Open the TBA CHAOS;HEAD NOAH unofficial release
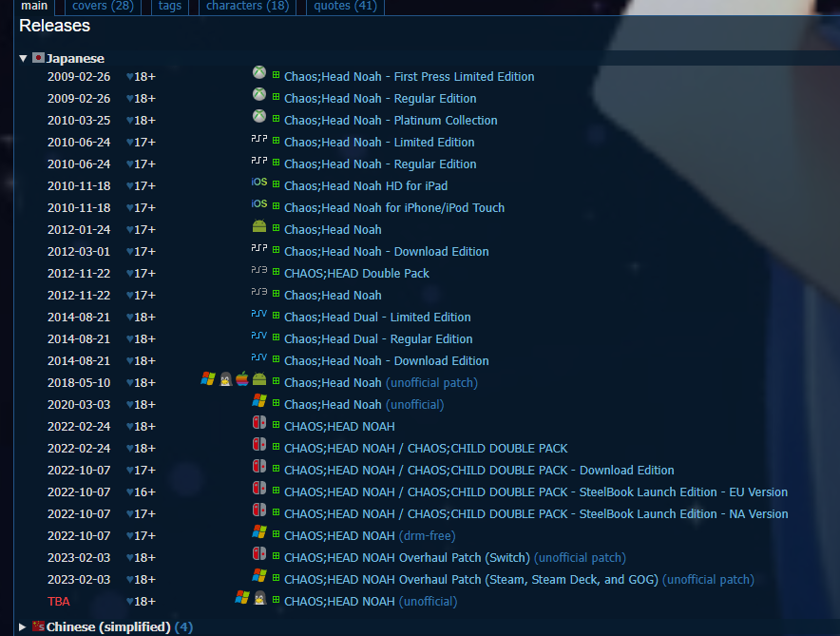The width and height of the screenshot is (840, 636). click(339, 602)
